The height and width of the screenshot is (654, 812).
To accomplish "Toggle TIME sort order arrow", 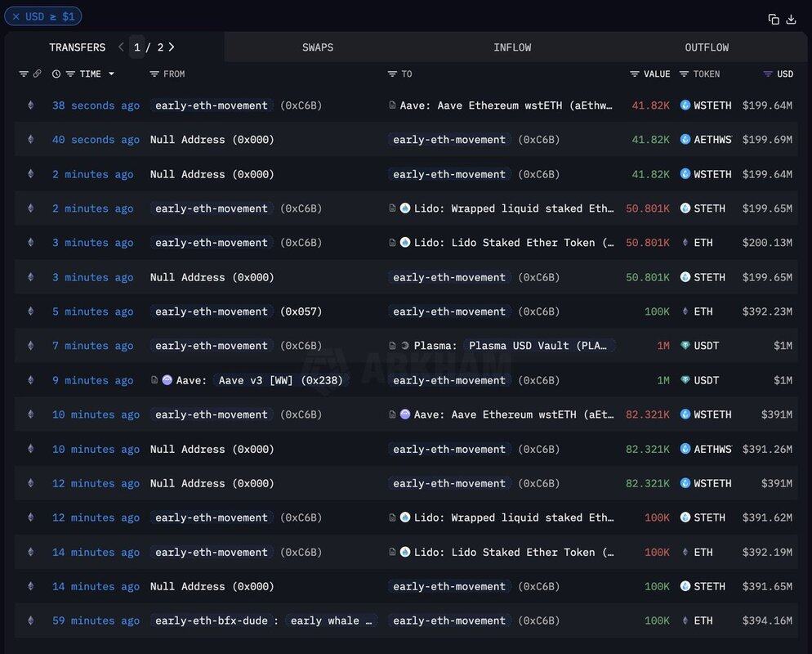I will (111, 74).
